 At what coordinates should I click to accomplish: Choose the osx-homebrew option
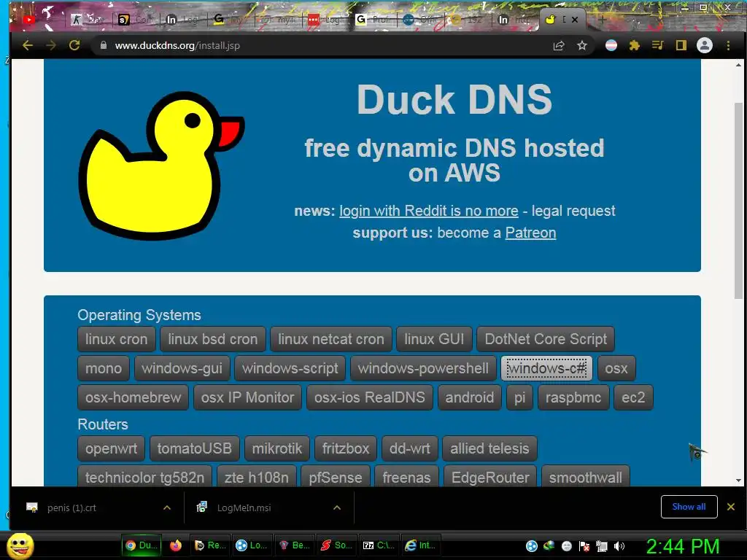133,397
